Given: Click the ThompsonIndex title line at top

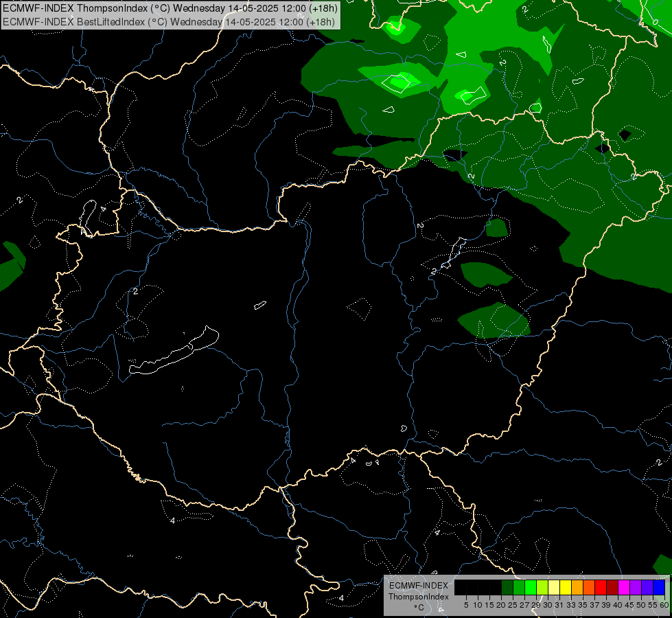Looking at the screenshot, I should [x=170, y=8].
